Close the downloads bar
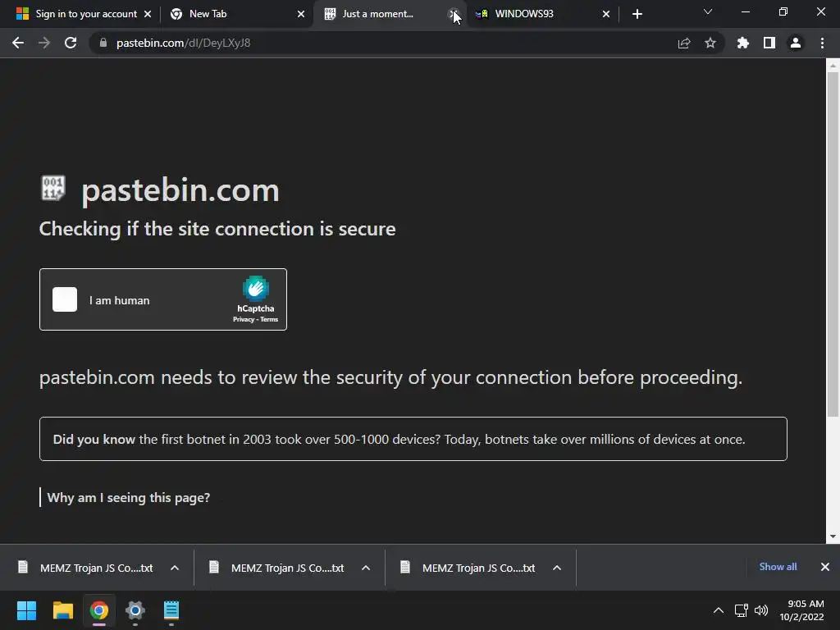Viewport: 840px width, 630px height. (825, 567)
